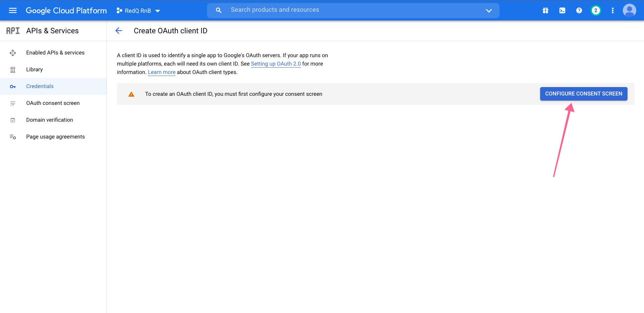Follow the Learn more link
This screenshot has width=644, height=313.
162,72
